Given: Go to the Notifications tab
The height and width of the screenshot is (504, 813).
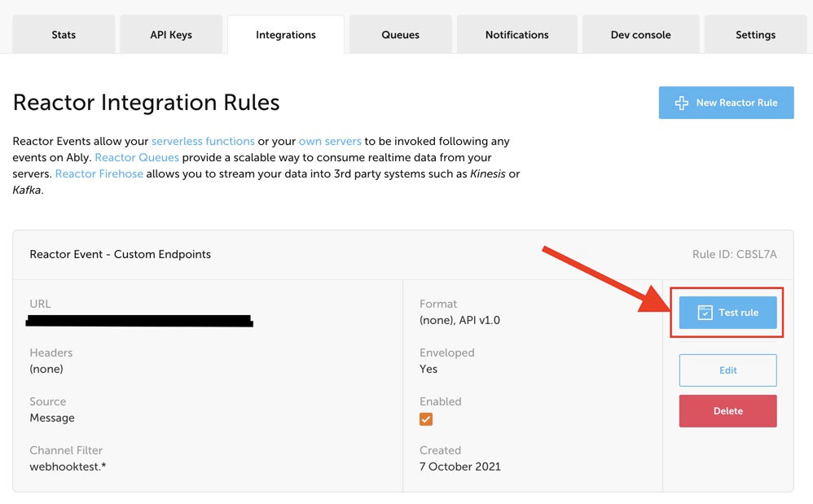Looking at the screenshot, I should [x=517, y=35].
